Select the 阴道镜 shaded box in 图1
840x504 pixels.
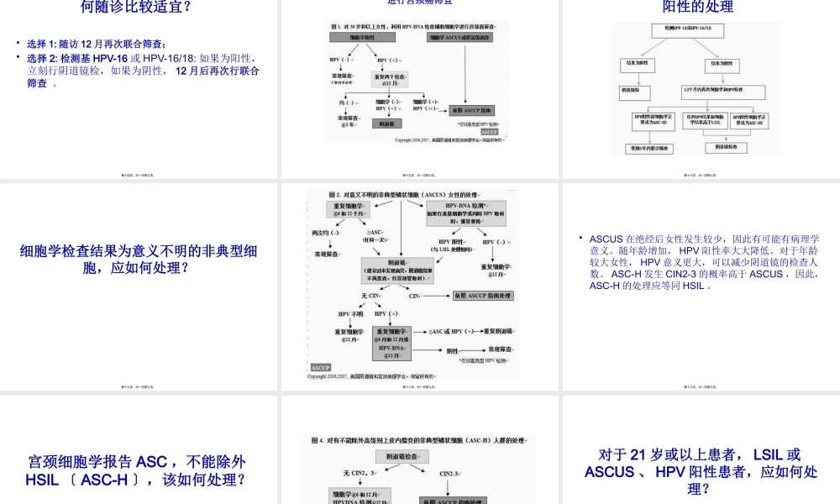387,123
